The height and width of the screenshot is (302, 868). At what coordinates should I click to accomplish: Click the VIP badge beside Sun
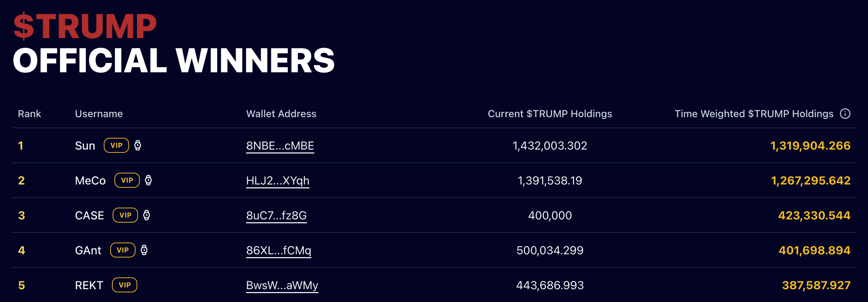[116, 145]
